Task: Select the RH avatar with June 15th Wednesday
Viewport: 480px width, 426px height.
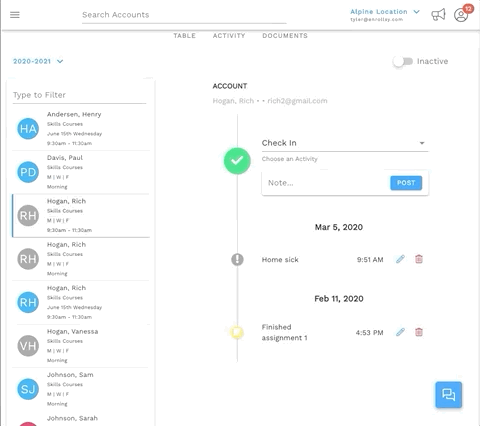Action: pyautogui.click(x=28, y=302)
